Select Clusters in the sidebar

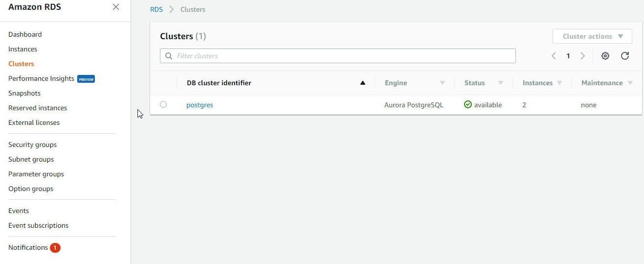point(21,64)
